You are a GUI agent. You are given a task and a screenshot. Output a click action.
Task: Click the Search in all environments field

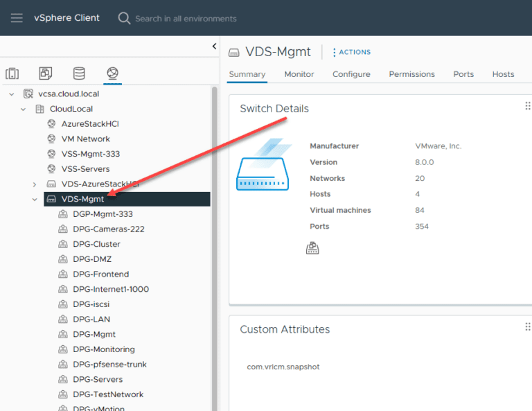coord(186,19)
